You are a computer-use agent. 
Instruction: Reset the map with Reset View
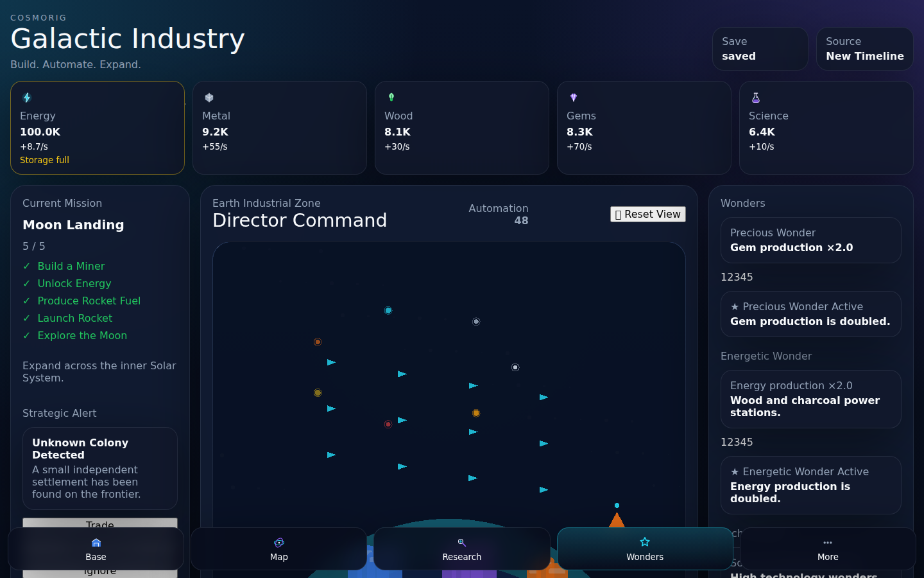pyautogui.click(x=648, y=215)
